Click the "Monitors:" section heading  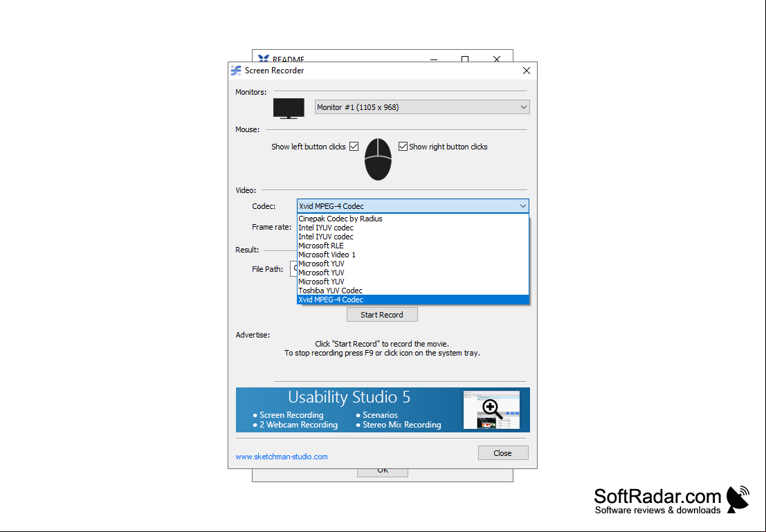[251, 92]
